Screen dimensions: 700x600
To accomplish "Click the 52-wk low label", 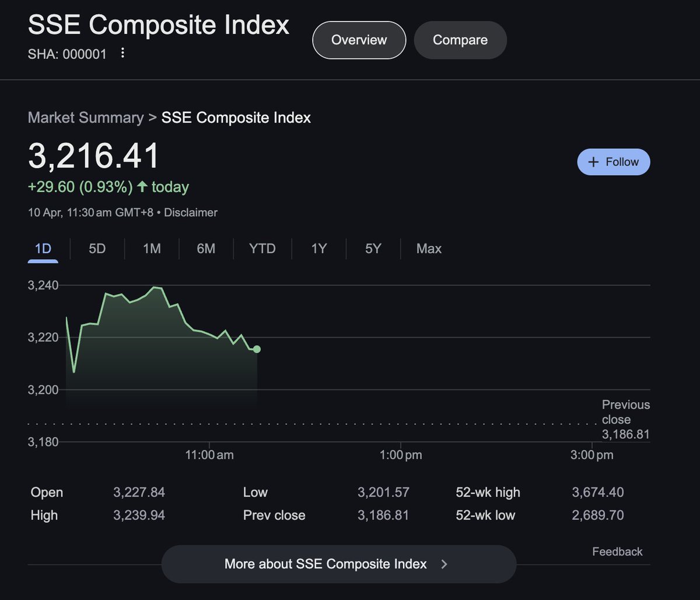I will click(485, 515).
